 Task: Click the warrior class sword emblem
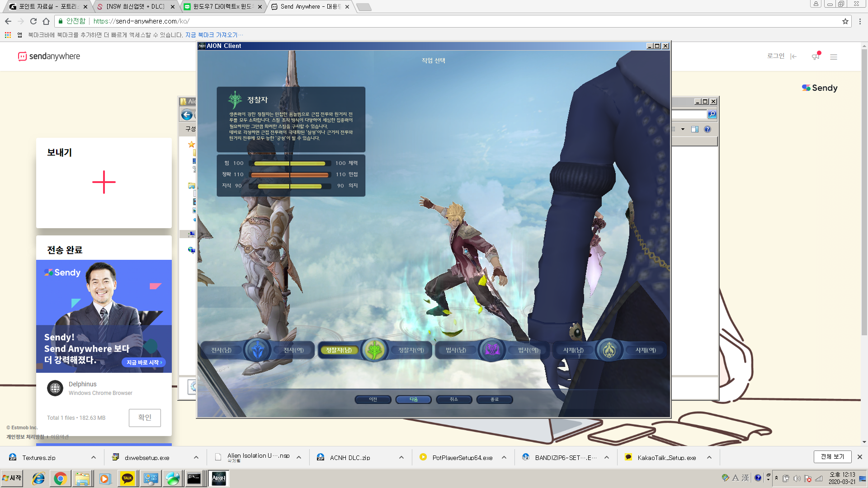pyautogui.click(x=257, y=350)
